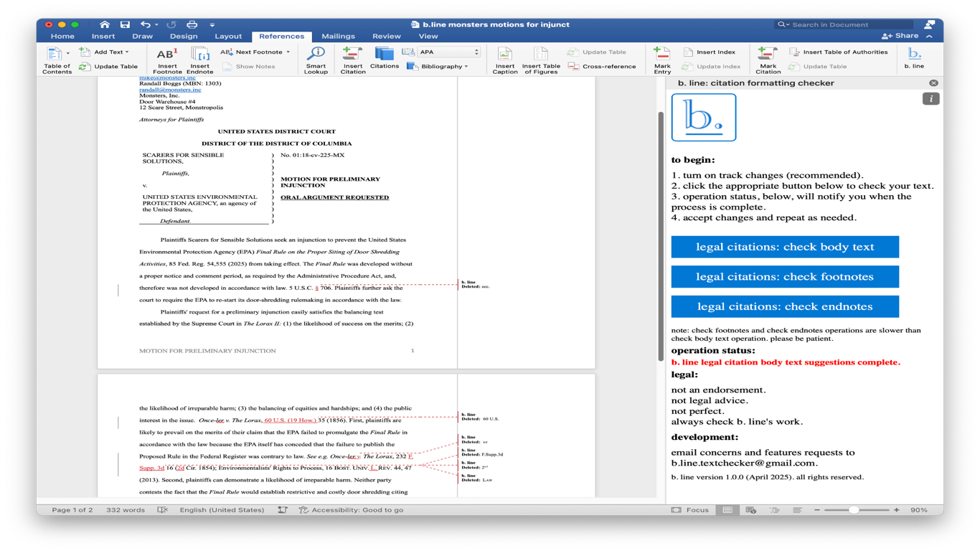This screenshot has width=980, height=551.
Task: Insert a caption
Action: pyautogui.click(x=505, y=60)
